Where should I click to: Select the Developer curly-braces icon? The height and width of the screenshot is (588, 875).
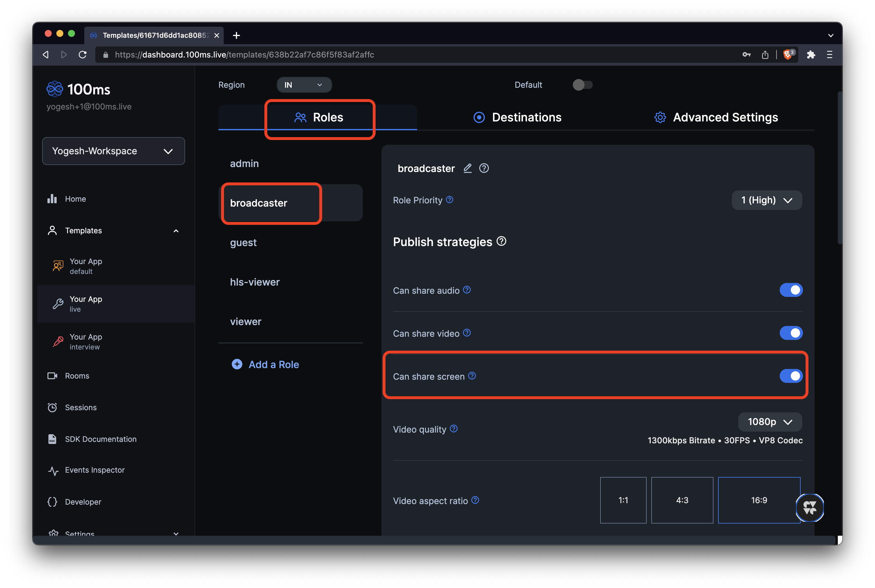coord(53,502)
